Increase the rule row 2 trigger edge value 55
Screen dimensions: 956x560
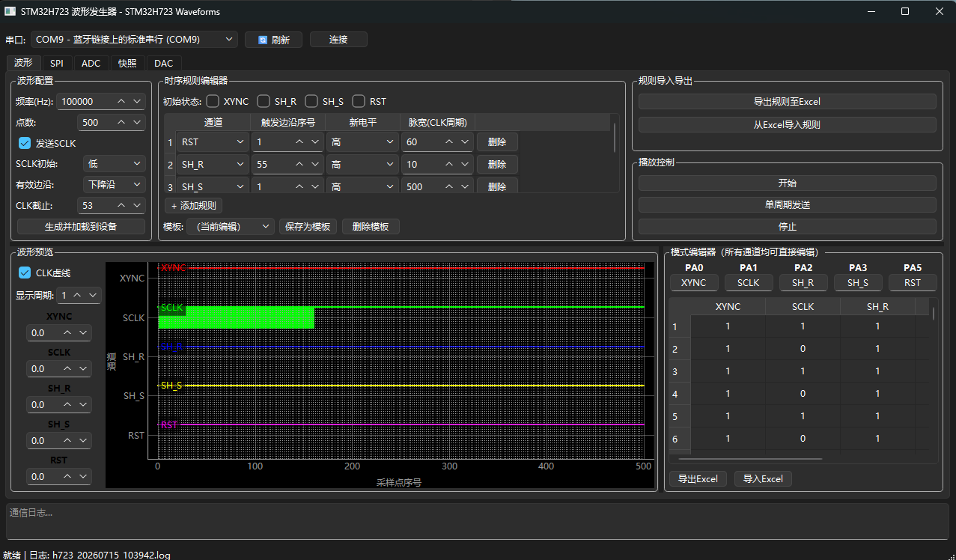pyautogui.click(x=299, y=164)
